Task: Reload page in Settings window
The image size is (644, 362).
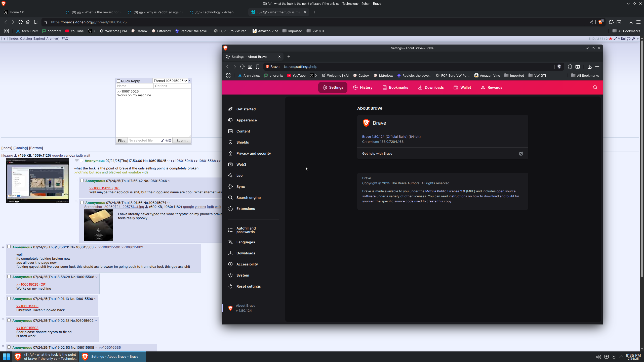Action: [x=242, y=67]
